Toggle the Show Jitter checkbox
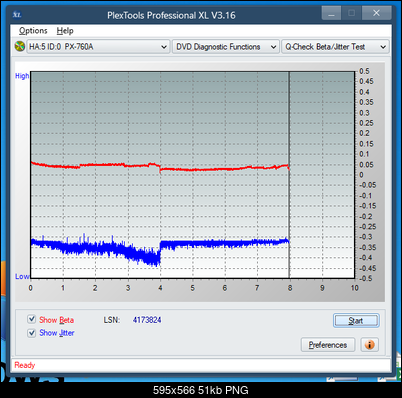The height and width of the screenshot is (398, 402). (31, 333)
